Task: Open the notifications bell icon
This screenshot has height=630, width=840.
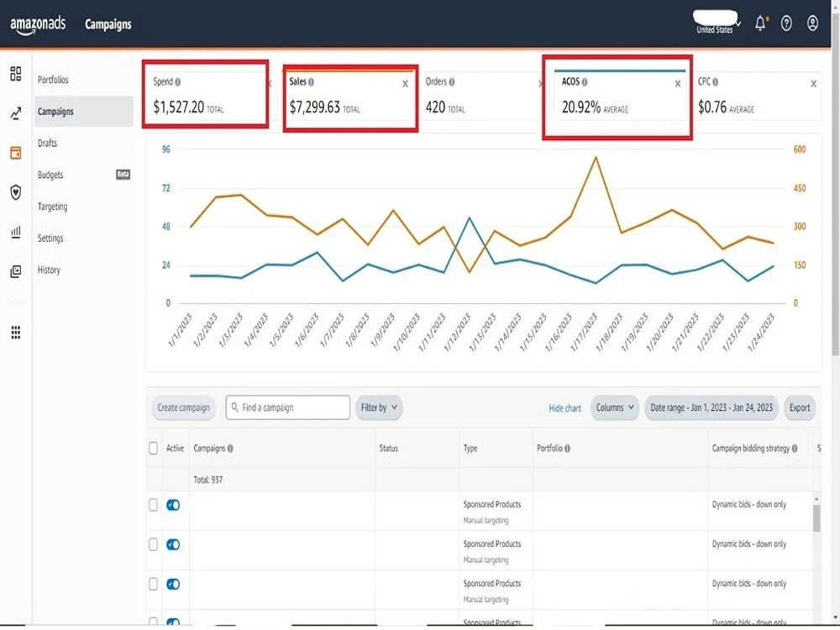Action: coord(759,24)
